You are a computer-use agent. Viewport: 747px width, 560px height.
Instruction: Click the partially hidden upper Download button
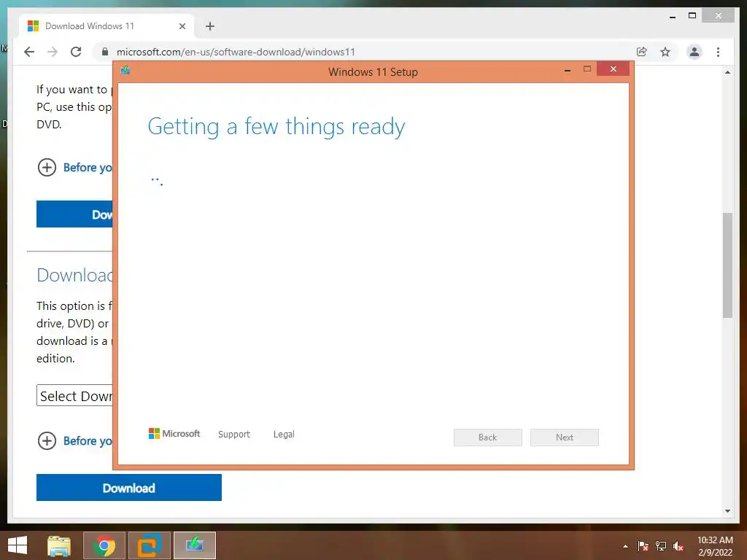[x=75, y=214]
